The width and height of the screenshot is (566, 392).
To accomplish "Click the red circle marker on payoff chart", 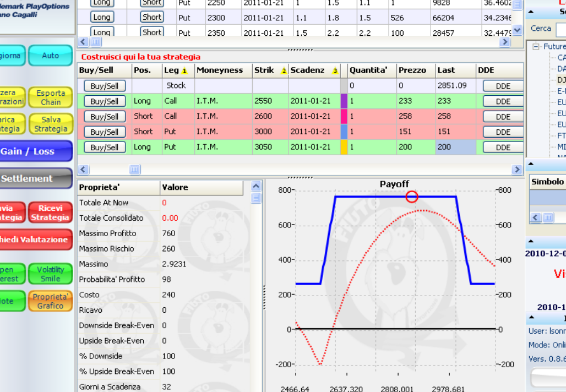I will [412, 197].
